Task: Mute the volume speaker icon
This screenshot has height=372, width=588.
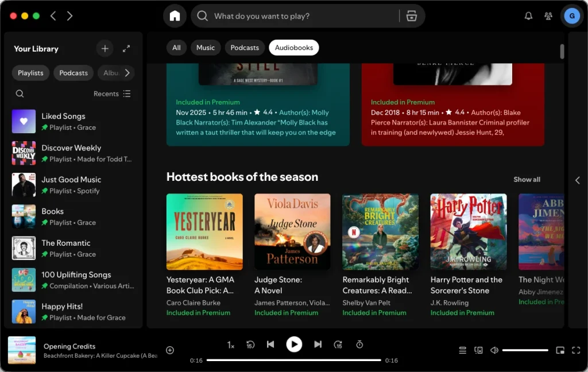Action: click(494, 350)
